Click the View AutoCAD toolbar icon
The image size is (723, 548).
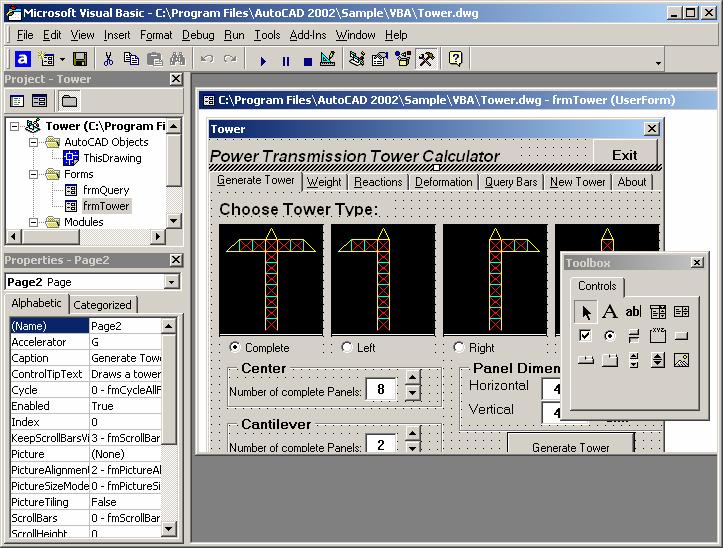coord(22,60)
